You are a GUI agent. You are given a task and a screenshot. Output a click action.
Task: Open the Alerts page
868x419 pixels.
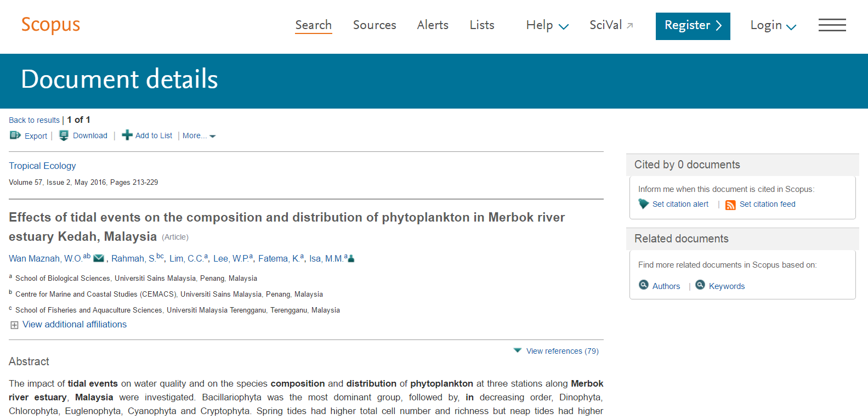tap(433, 25)
